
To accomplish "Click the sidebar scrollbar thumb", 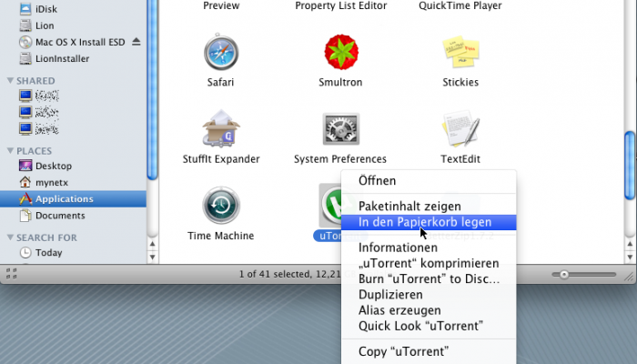I will tap(152, 89).
